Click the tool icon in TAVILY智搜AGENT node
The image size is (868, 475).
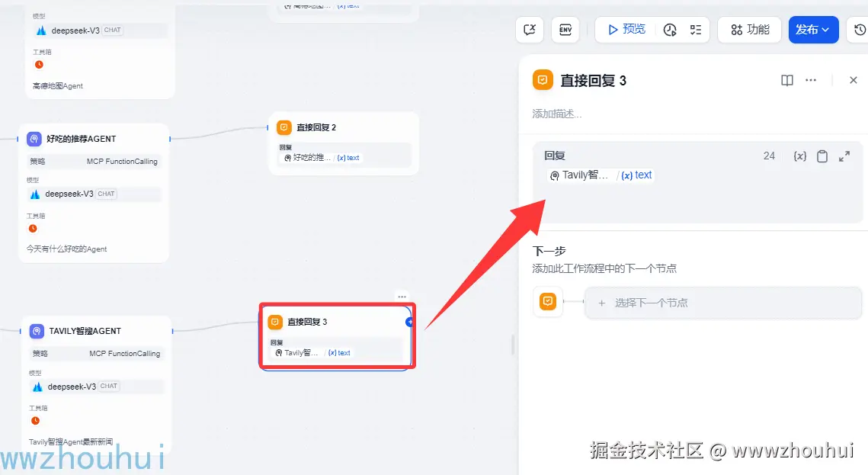[35, 421]
